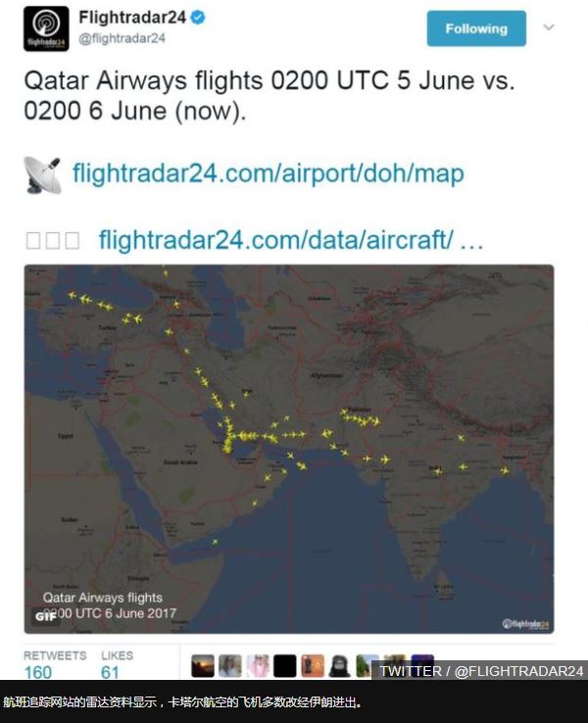Open the flightradar24.com/data/aircraft link
588x723 pixels.
(291, 240)
